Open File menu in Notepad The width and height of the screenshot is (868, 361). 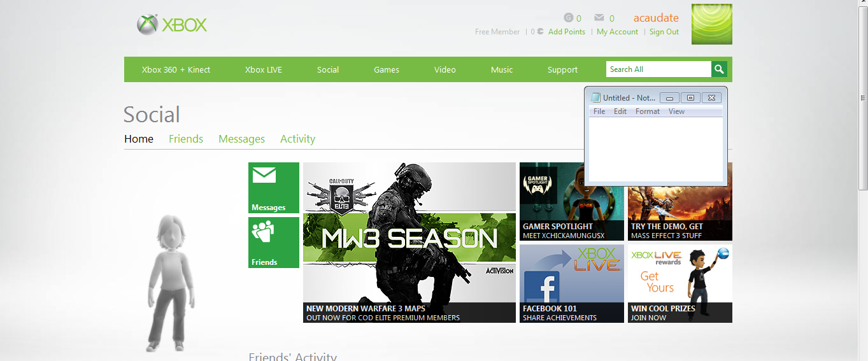point(599,111)
